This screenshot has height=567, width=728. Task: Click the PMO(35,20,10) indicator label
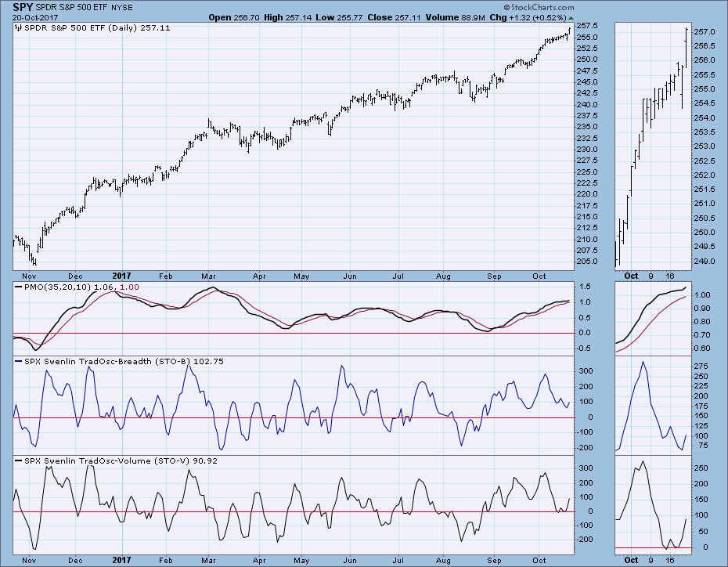57,287
